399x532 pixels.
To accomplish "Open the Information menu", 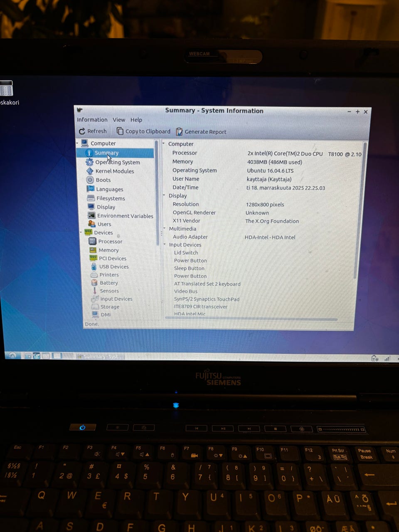I will (x=92, y=120).
